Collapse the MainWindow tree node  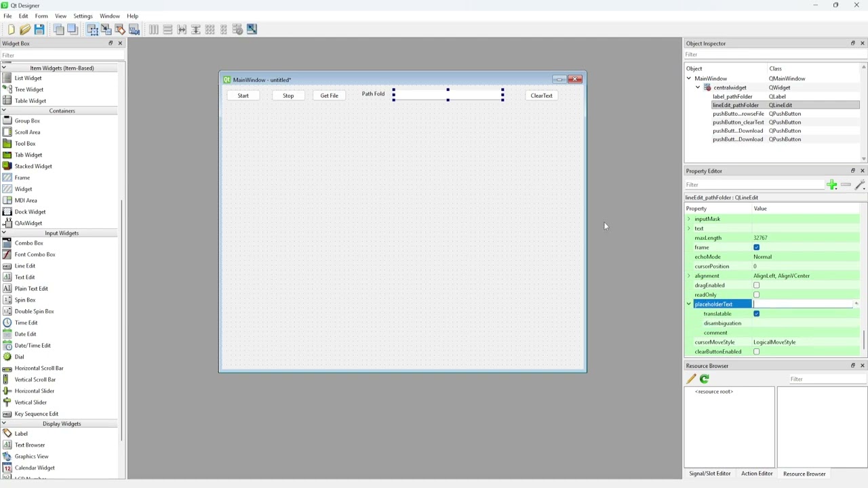pos(689,79)
